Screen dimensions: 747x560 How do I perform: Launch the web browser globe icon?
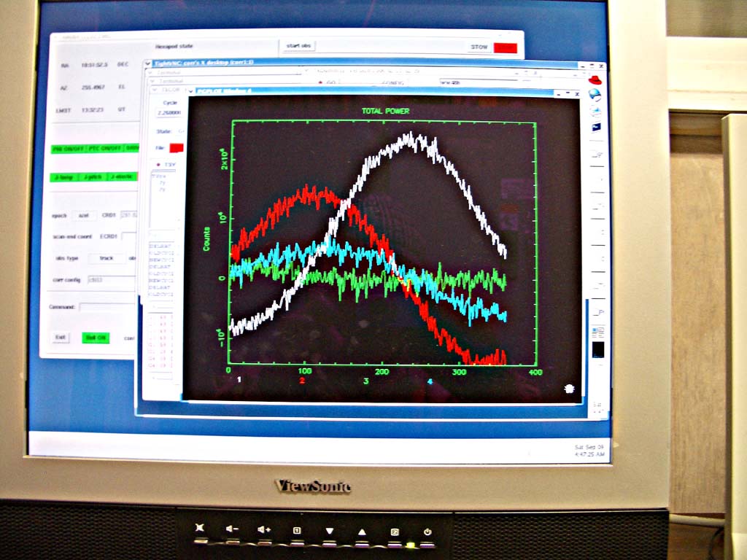click(595, 95)
